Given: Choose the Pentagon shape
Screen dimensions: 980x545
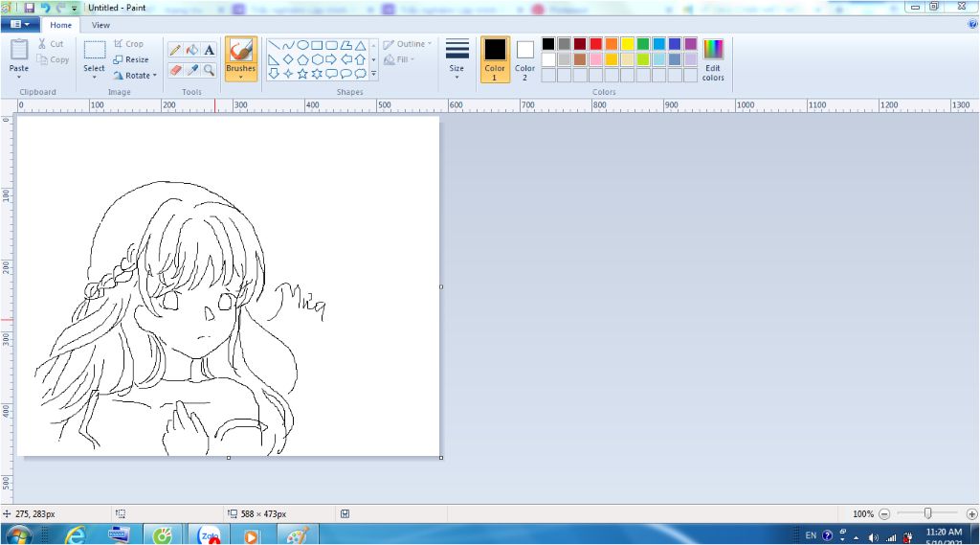Looking at the screenshot, I should (302, 59).
